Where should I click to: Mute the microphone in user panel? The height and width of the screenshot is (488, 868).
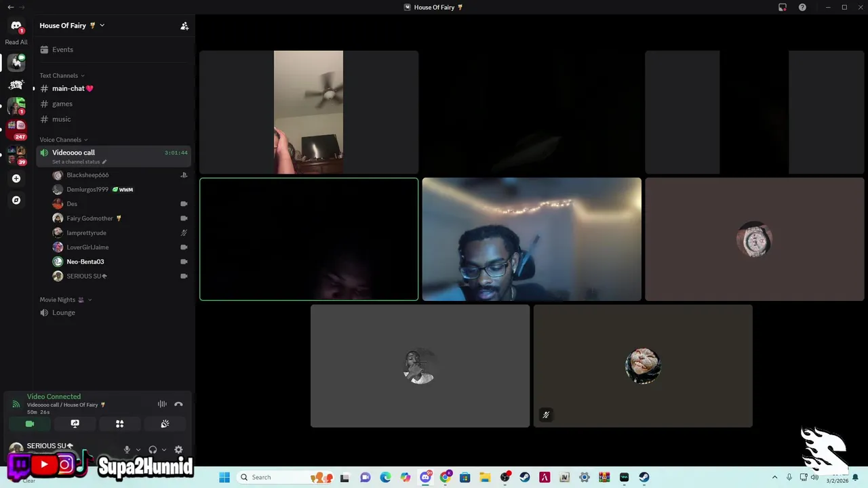click(x=127, y=449)
